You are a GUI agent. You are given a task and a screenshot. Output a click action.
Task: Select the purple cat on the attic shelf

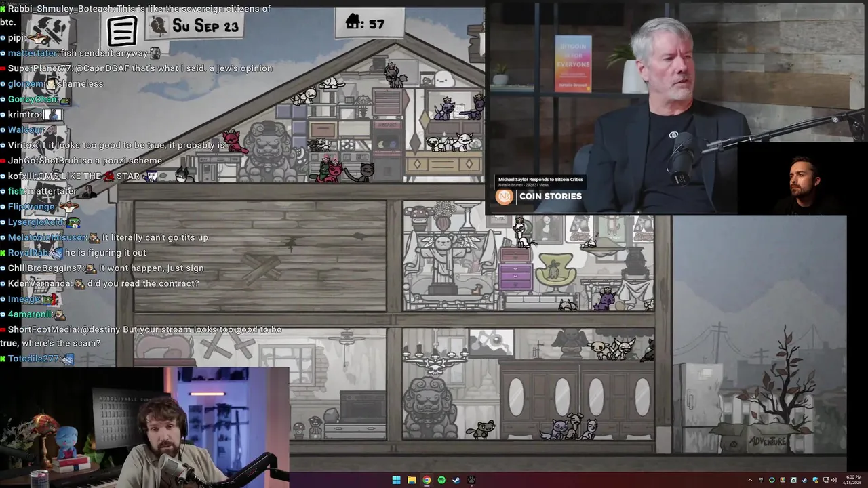click(x=445, y=109)
